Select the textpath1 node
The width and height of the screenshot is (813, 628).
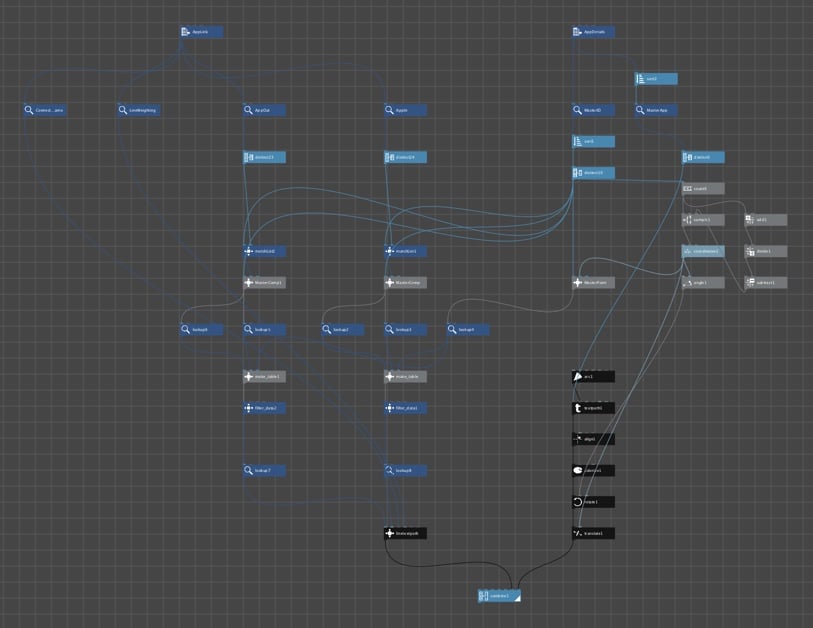click(594, 408)
